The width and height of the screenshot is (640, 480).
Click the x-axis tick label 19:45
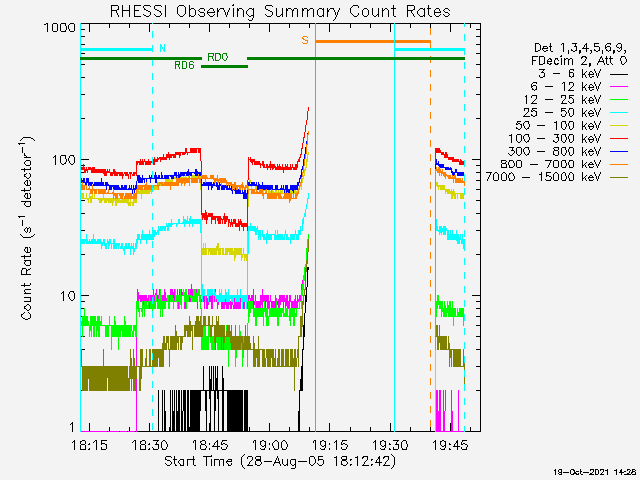[x=451, y=445]
